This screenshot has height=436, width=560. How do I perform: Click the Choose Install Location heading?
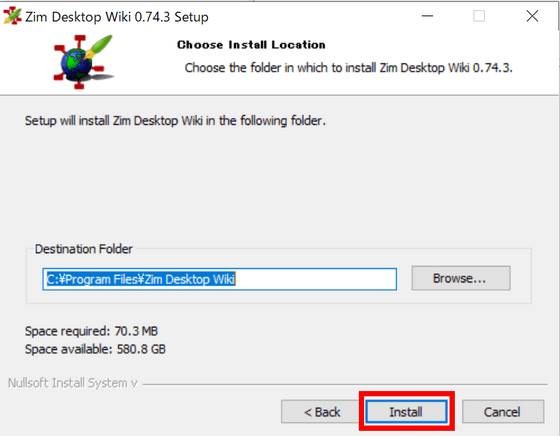(251, 45)
